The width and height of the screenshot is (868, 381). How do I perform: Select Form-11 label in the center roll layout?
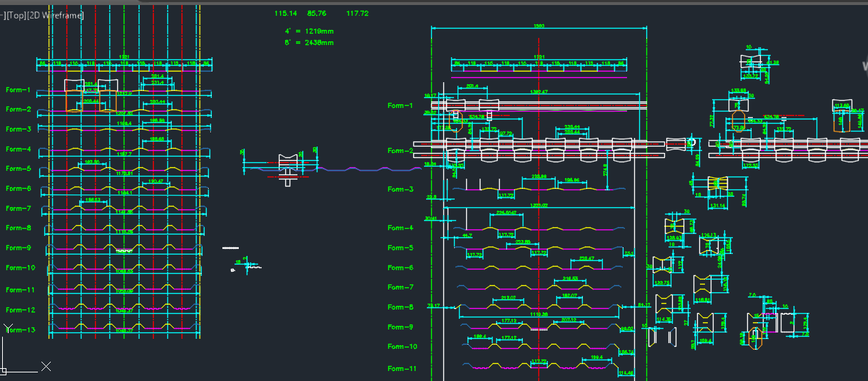[403, 369]
